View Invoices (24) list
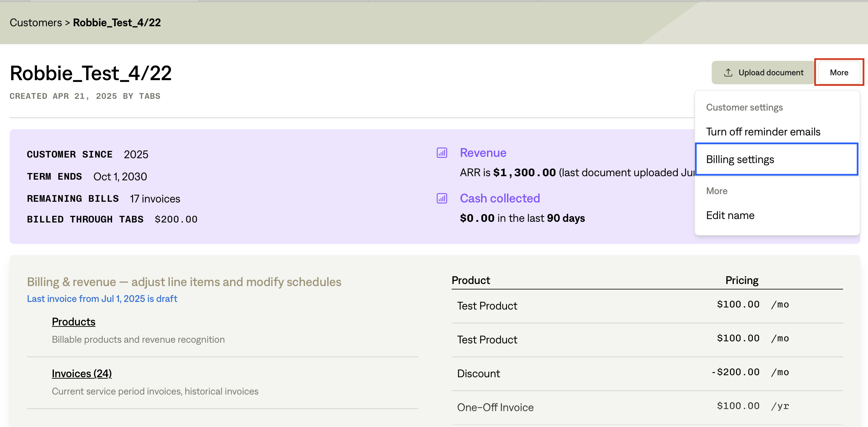Screen dimensions: 868x427 point(82,373)
